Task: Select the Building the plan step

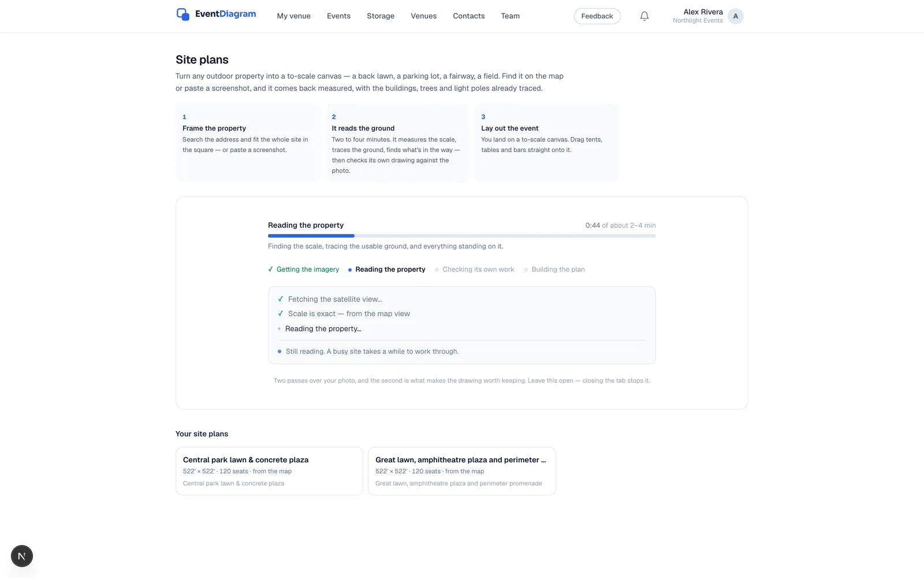Action: (x=554, y=269)
